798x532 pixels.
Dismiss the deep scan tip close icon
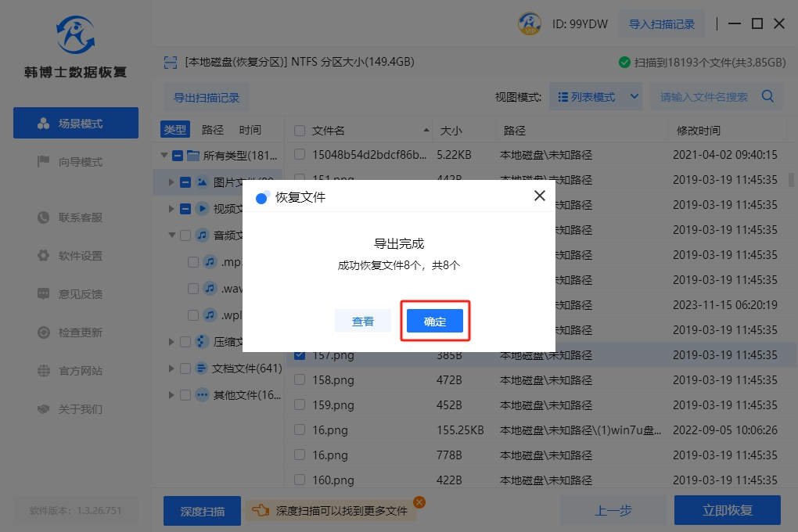coord(419,502)
